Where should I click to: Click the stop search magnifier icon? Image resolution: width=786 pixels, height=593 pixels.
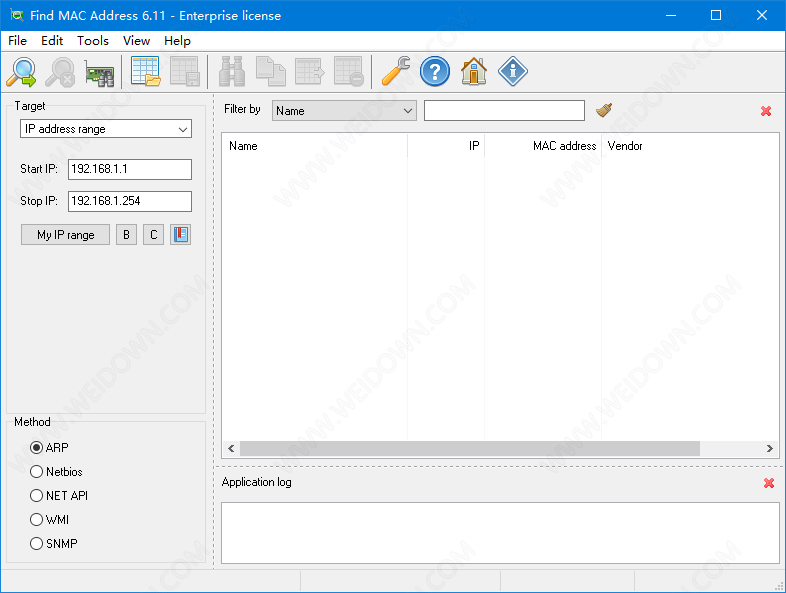60,72
